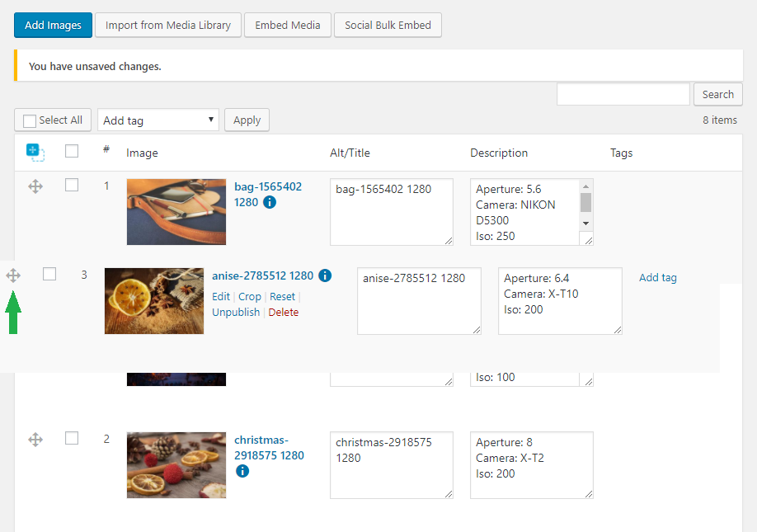Focus the image search input field
The height and width of the screenshot is (532, 757).
[623, 94]
